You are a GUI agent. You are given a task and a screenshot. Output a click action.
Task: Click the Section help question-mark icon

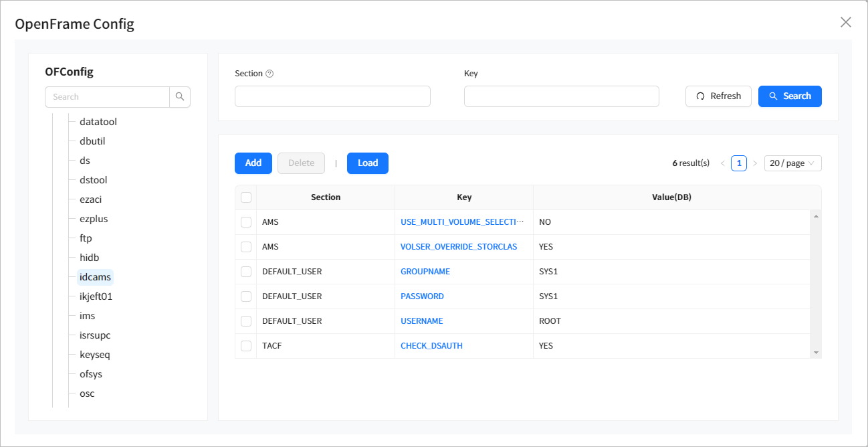click(269, 74)
